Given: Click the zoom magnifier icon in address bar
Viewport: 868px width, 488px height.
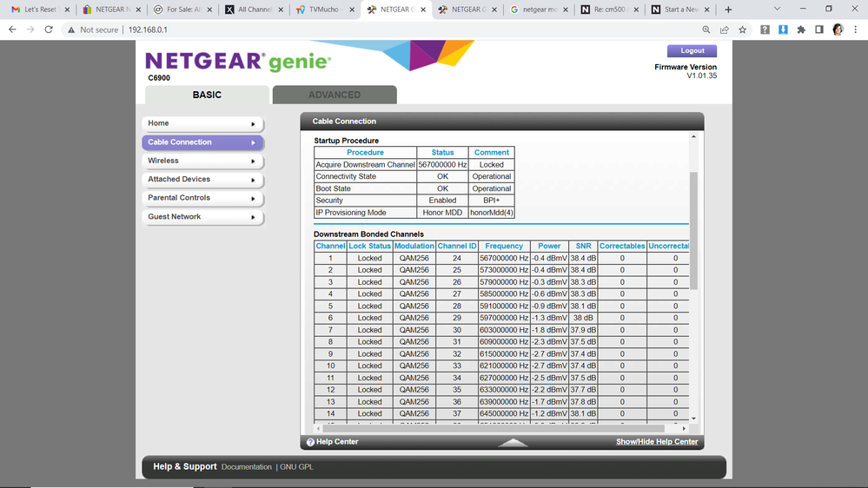Looking at the screenshot, I should pyautogui.click(x=706, y=30).
